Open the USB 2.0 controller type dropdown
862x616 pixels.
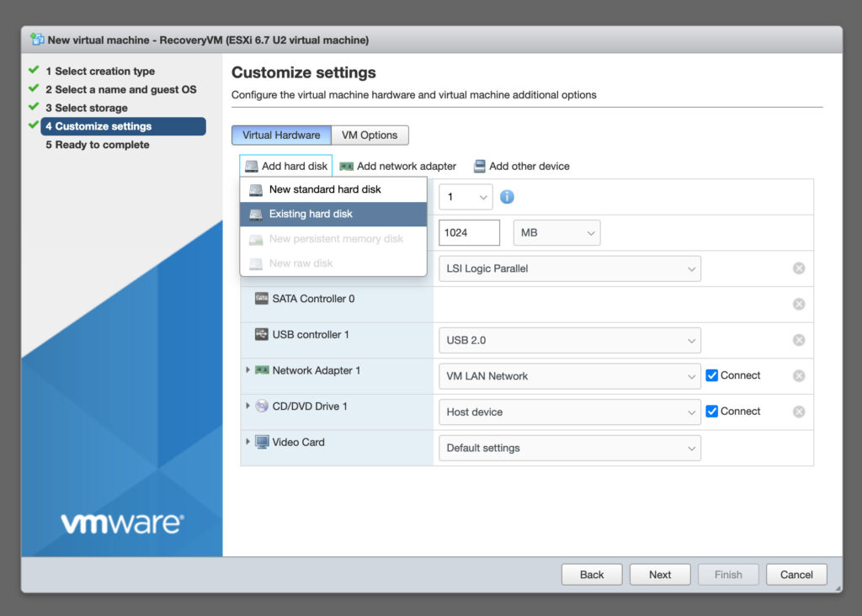(570, 340)
